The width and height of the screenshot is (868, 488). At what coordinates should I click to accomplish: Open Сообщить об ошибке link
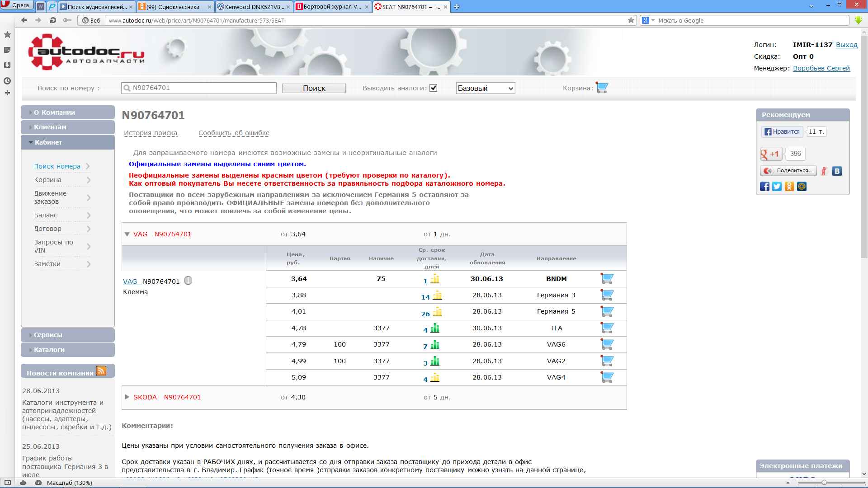(x=234, y=133)
